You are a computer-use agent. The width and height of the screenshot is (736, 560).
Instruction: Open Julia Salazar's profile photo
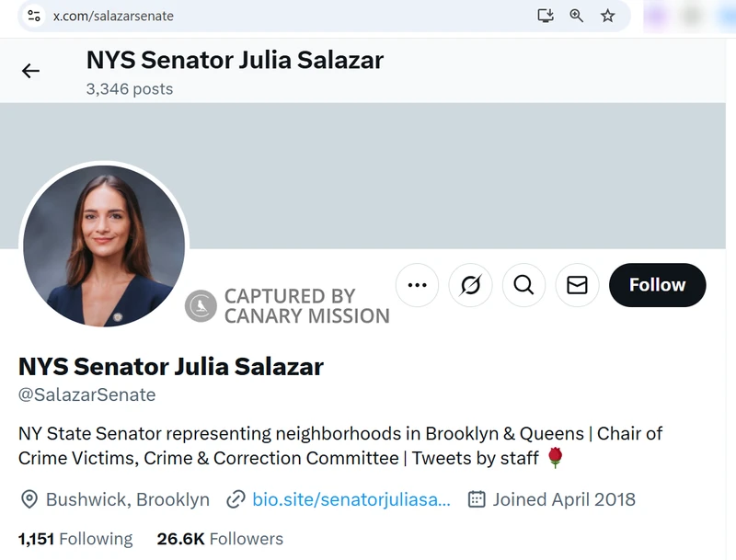[x=104, y=246]
